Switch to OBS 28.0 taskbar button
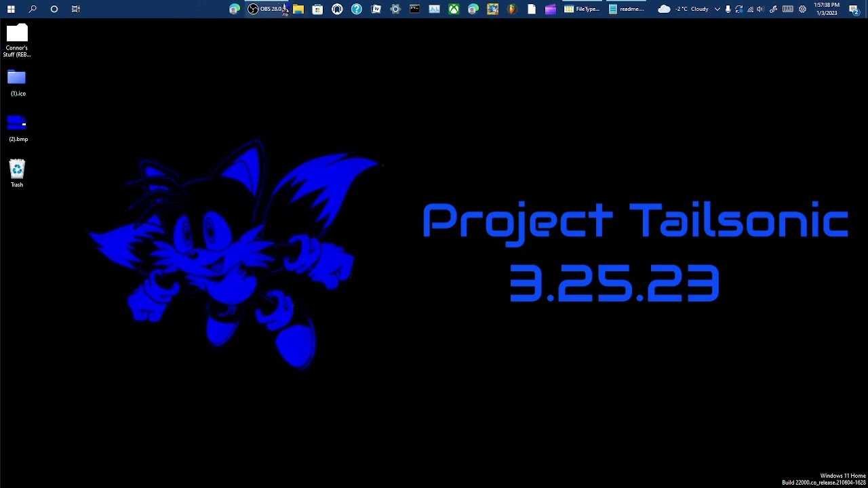This screenshot has width=868, height=488. coord(267,9)
